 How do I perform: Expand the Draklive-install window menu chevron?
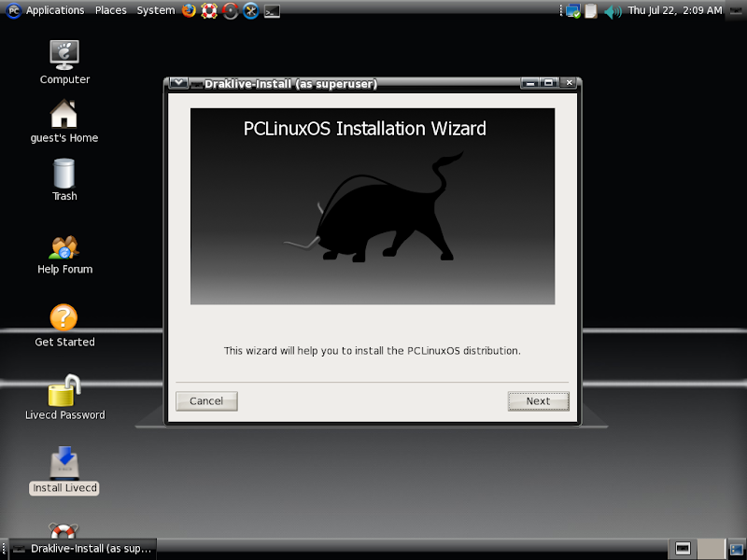(177, 82)
